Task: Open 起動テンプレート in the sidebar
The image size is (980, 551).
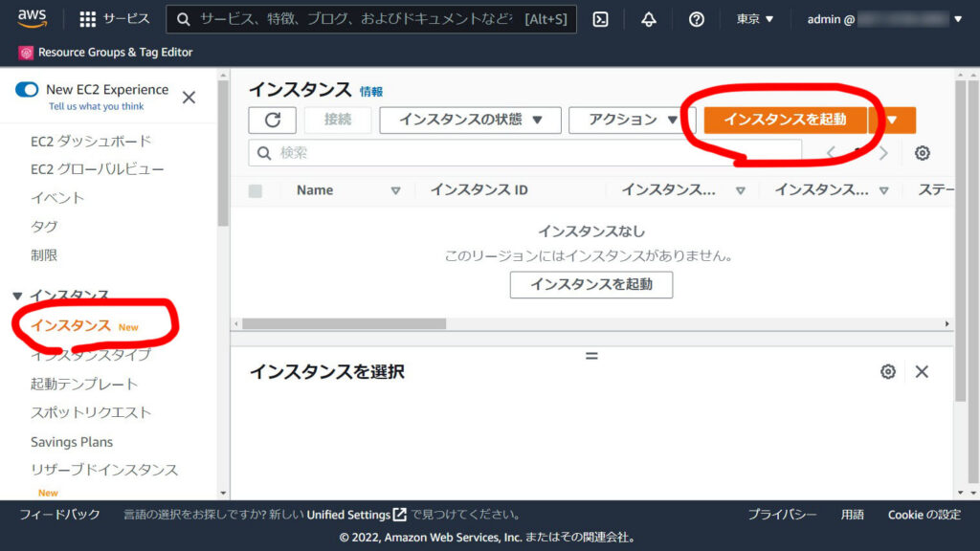Action: tap(84, 384)
